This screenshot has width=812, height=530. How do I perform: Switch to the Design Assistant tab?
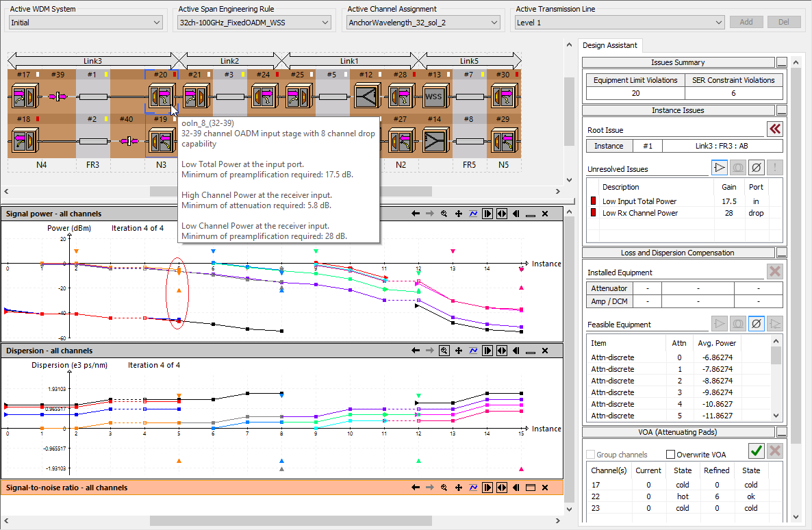(x=610, y=45)
